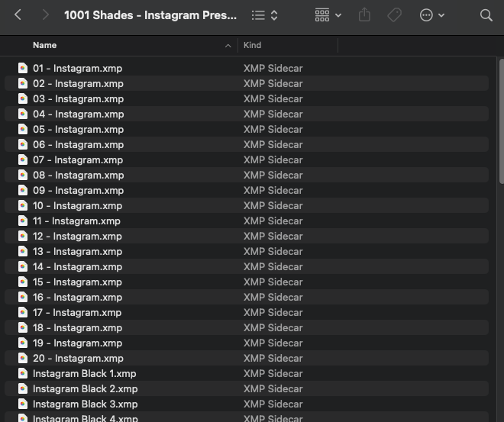Click the file icon beside 10 - Instagram.xmp

pyautogui.click(x=23, y=205)
